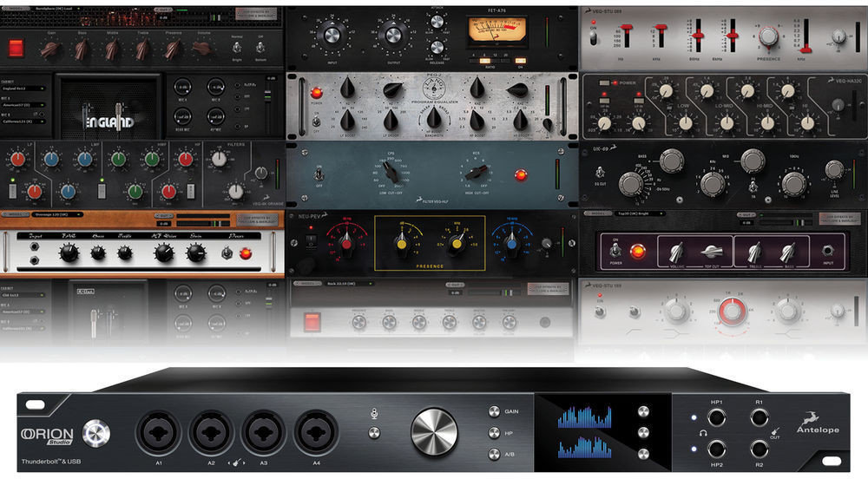Image resolution: width=868 pixels, height=479 pixels.
Task: Click the FET-A76 VU meter
Action: point(496,31)
